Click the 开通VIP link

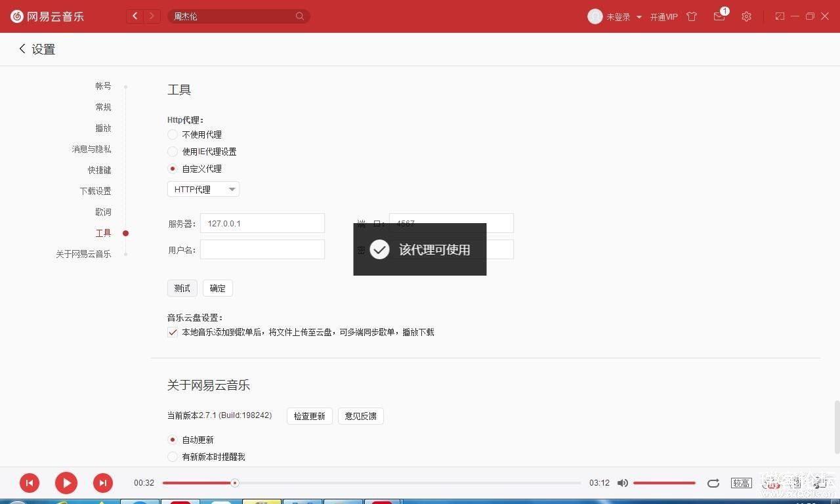click(664, 17)
